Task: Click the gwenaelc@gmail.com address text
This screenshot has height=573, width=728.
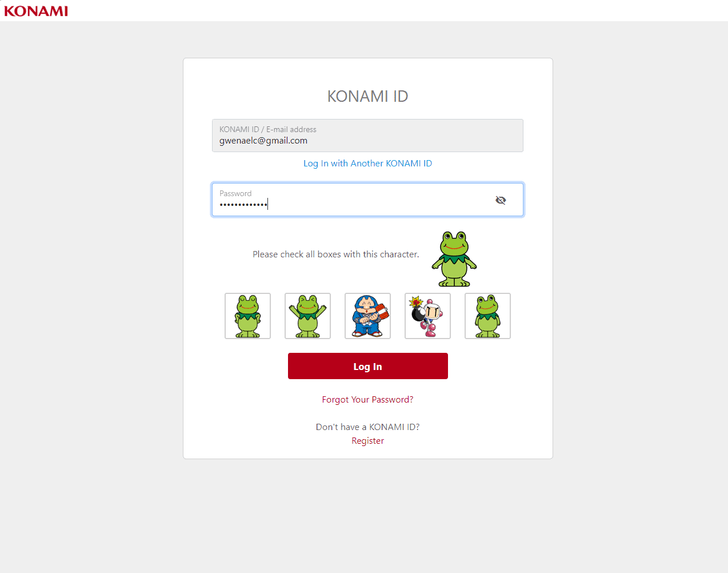Action: pos(263,141)
